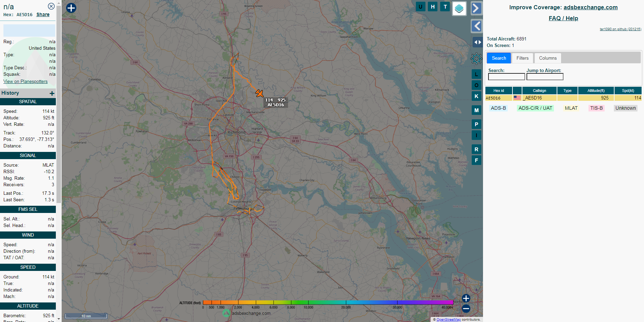Click the FMS SEL section header
This screenshot has width=644, height=322.
(x=28, y=209)
